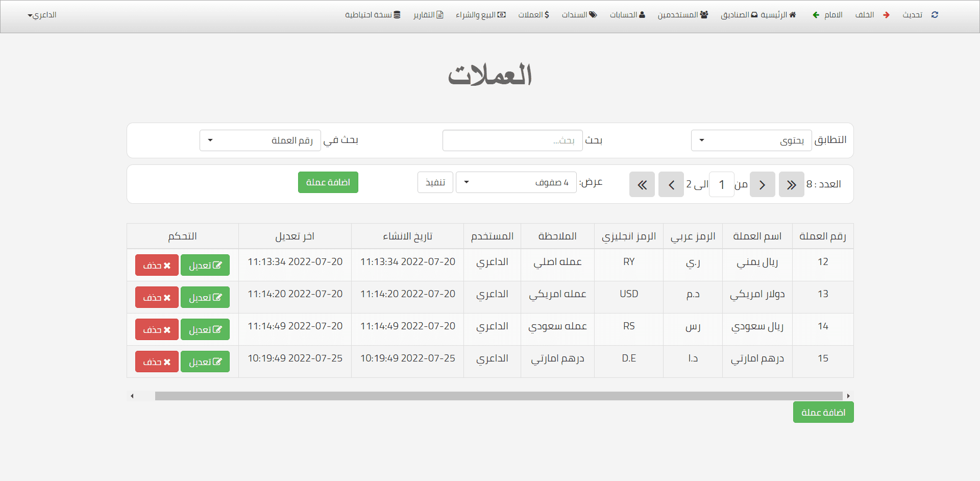Delete the دولار امريكي currency row
The image size is (980, 481).
[157, 297]
